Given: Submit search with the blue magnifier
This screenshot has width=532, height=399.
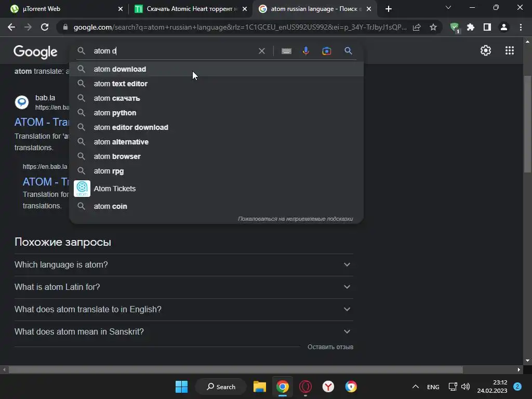Looking at the screenshot, I should coord(348,51).
